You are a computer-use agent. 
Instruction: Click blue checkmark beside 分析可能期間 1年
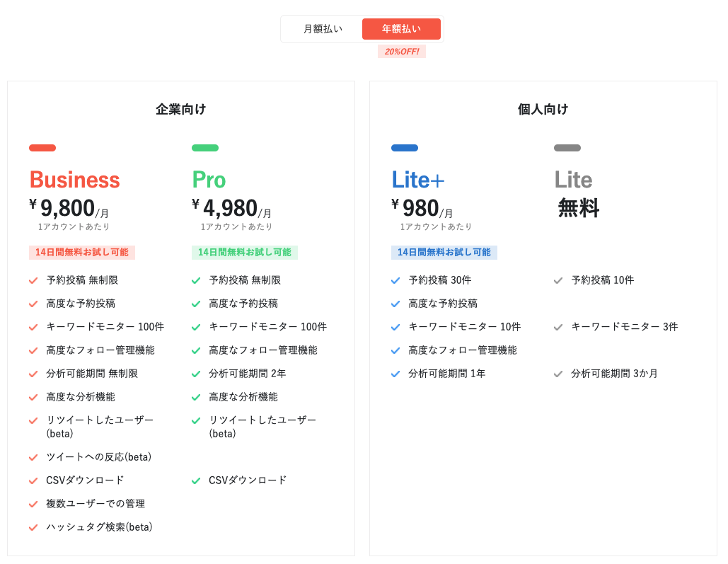[x=395, y=374]
